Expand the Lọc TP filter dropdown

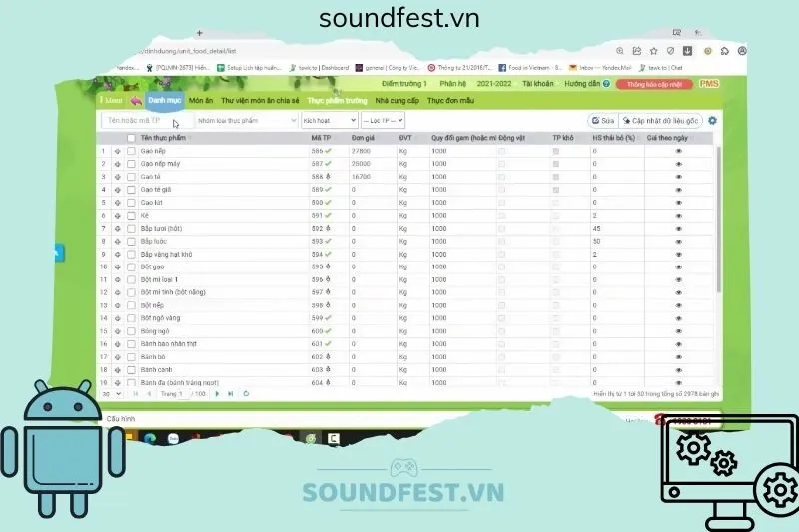[x=386, y=120]
